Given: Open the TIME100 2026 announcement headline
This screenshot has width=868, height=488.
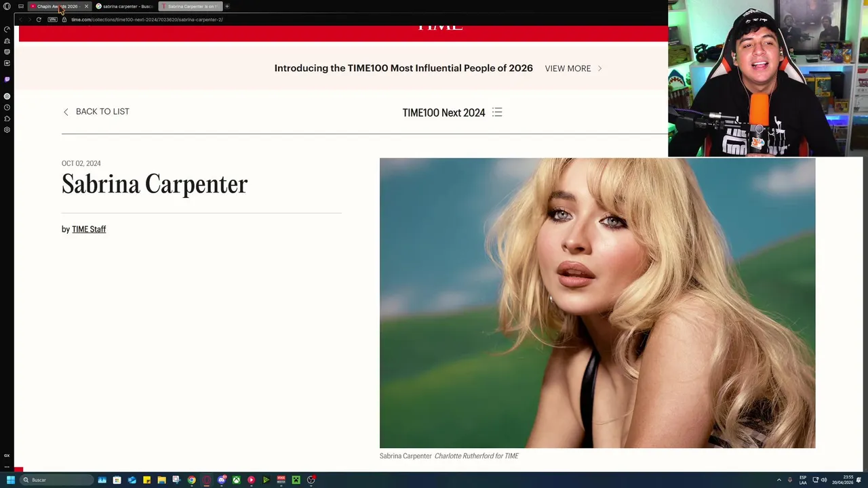Looking at the screenshot, I should click(403, 68).
